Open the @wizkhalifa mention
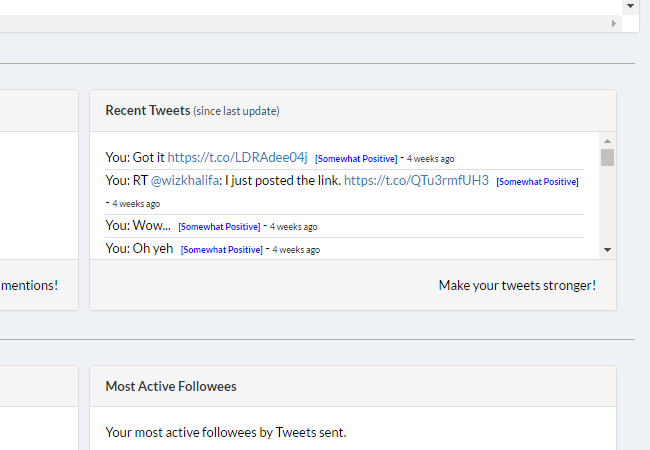Viewport: 650px width, 450px height. click(x=185, y=180)
